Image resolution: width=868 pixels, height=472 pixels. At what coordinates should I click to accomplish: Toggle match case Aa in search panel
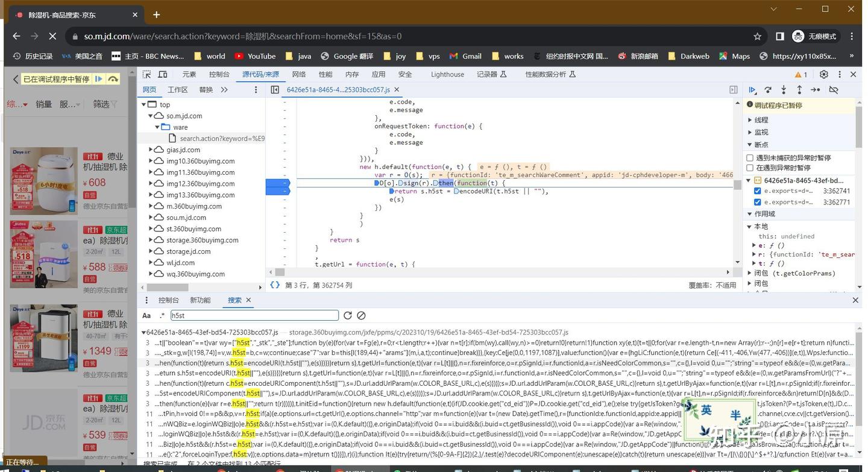[x=146, y=315]
